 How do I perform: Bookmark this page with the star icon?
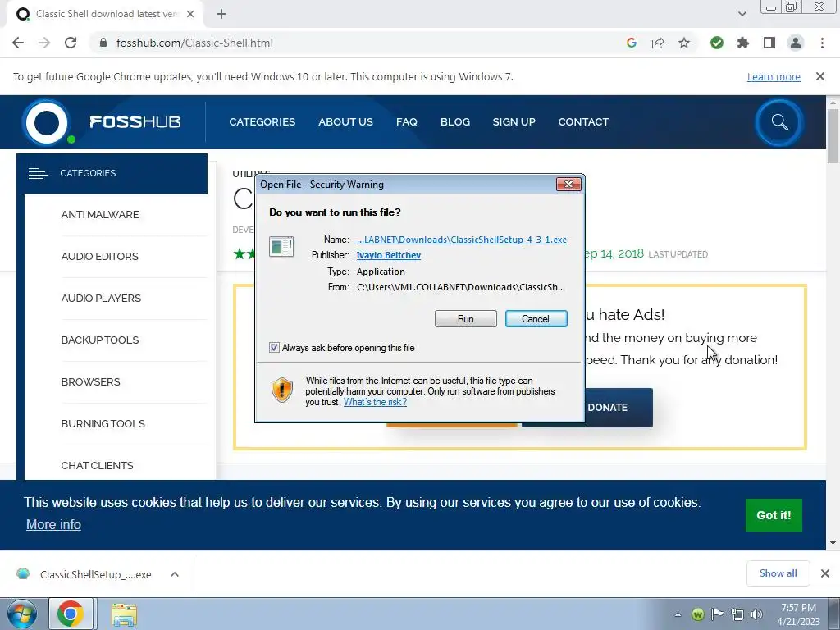pyautogui.click(x=684, y=43)
